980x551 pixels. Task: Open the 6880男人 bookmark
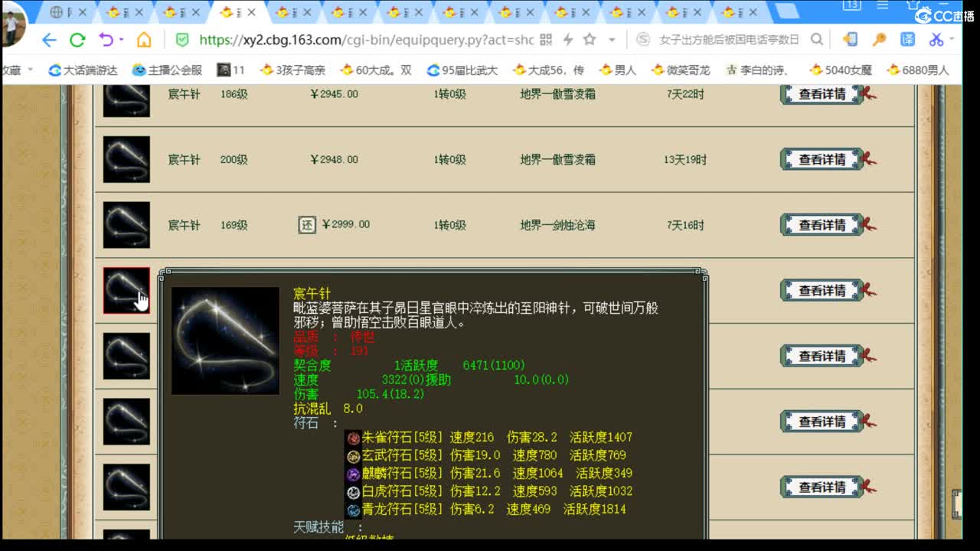[917, 70]
